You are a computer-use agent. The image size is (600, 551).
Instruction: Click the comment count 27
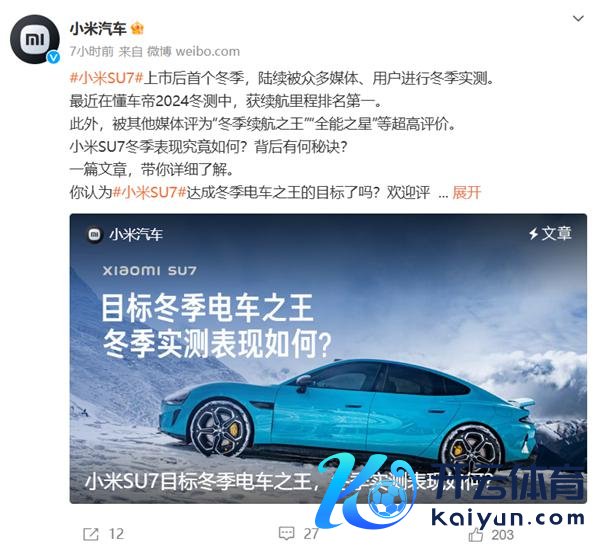[311, 534]
